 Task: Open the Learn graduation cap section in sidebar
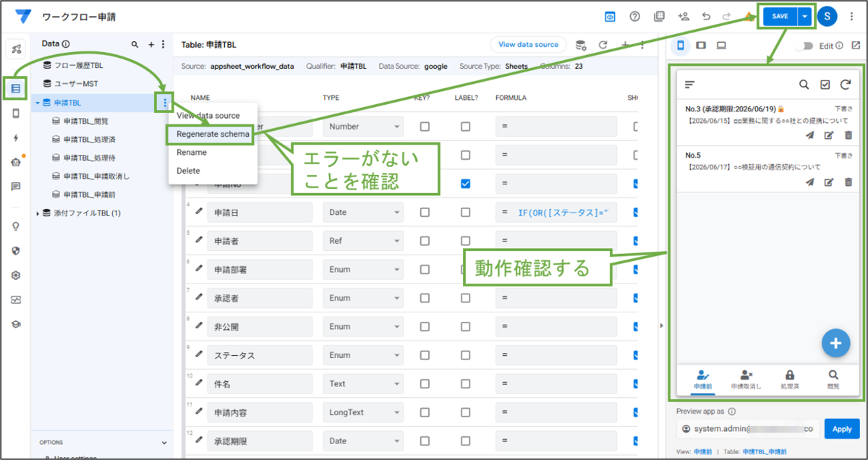pyautogui.click(x=16, y=323)
